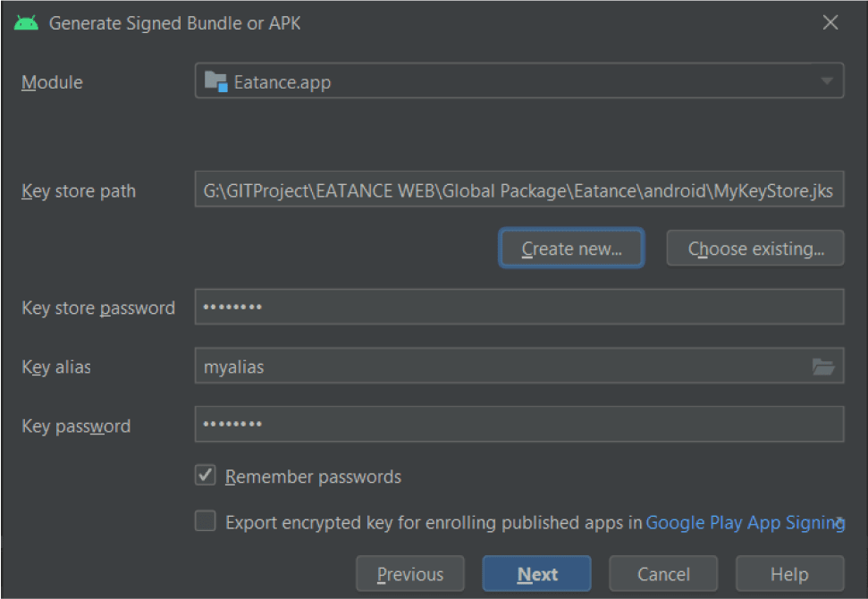
Task: Click the Module label text
Action: point(52,82)
